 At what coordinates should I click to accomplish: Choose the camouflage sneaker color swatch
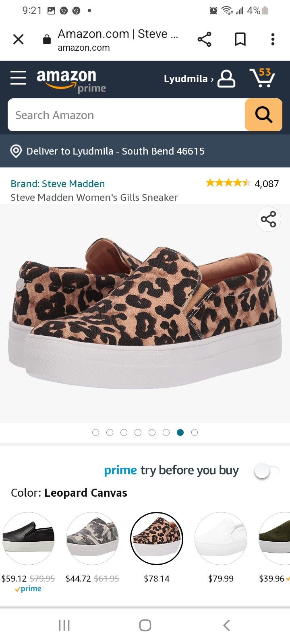coord(92,539)
